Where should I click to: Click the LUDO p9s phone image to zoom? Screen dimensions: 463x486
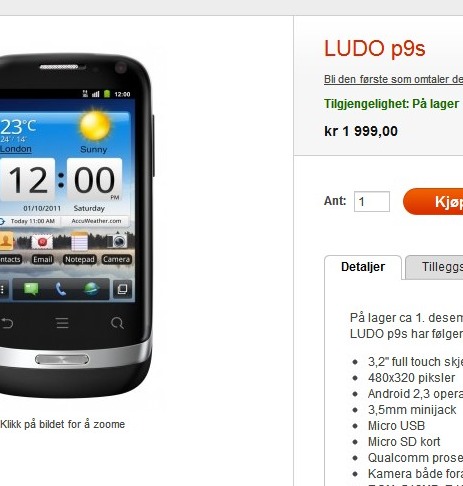(77, 226)
